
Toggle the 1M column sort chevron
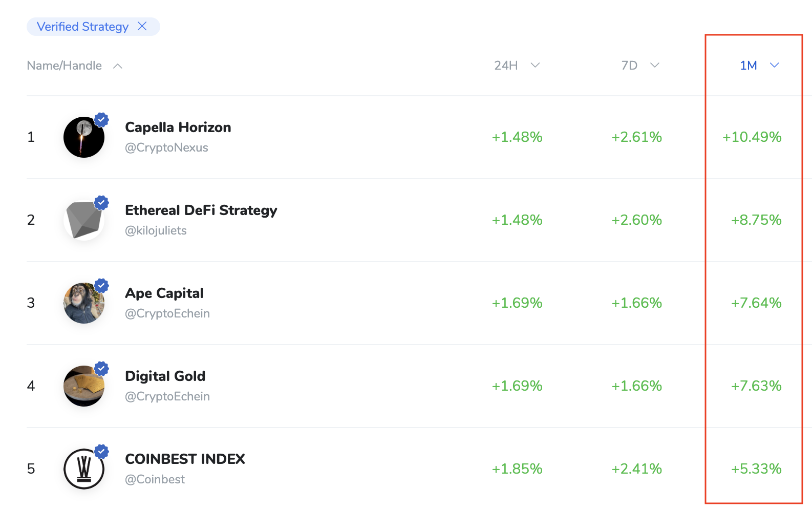click(774, 65)
